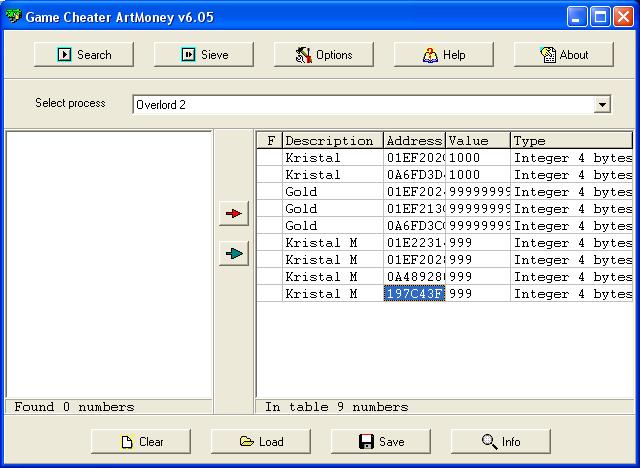
Task: Select address cell 01EF202 with value 1000
Action: coord(414,157)
